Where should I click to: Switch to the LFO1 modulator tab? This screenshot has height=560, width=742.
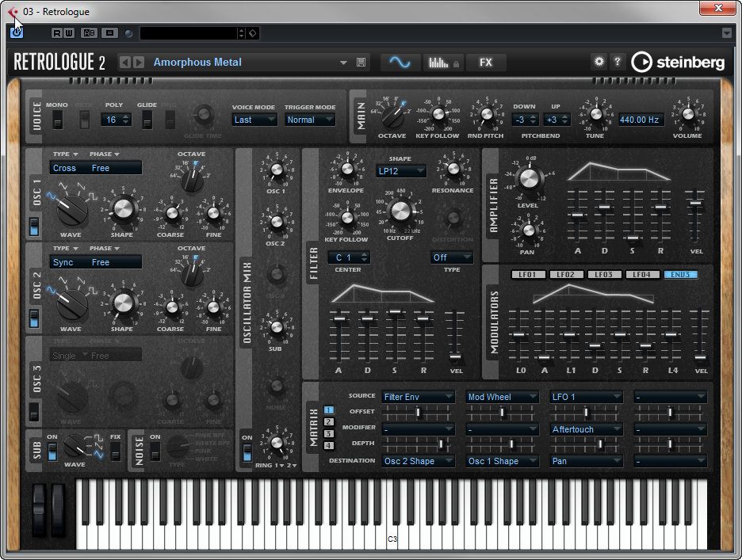click(528, 274)
